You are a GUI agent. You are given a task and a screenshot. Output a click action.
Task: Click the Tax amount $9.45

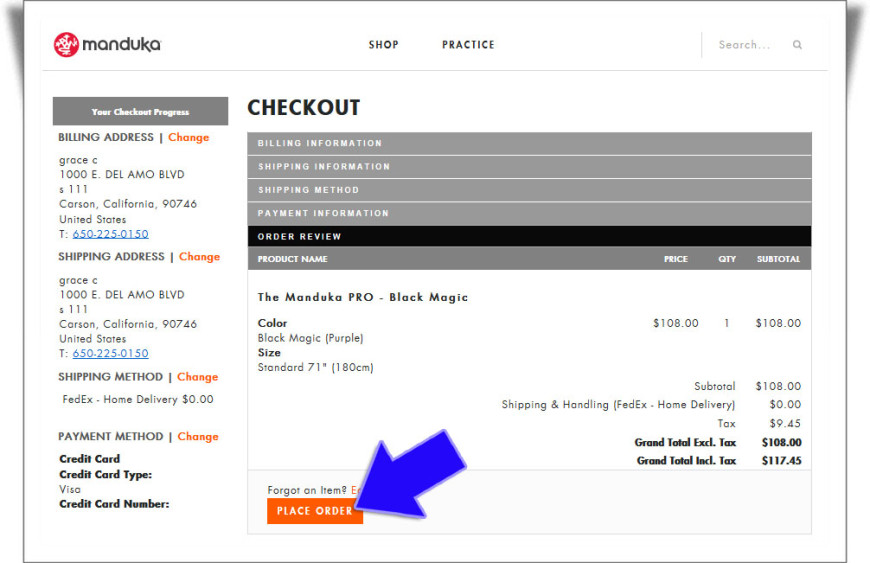tap(785, 423)
